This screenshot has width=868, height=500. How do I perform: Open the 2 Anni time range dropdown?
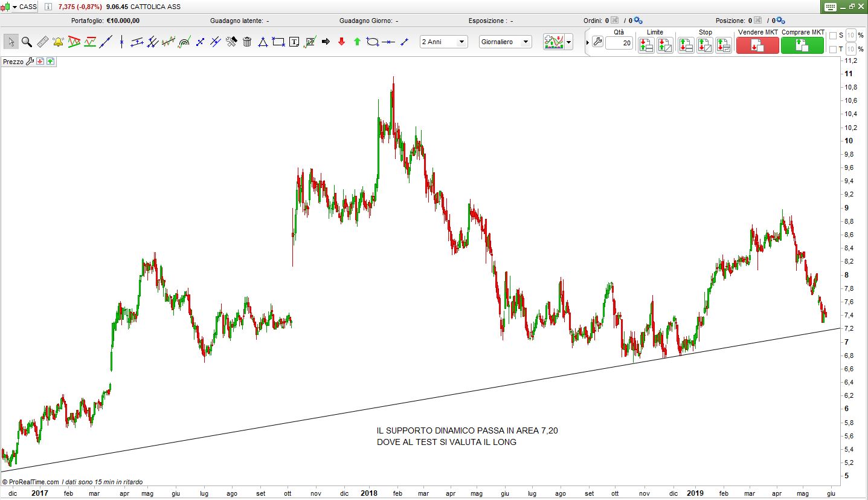point(444,42)
